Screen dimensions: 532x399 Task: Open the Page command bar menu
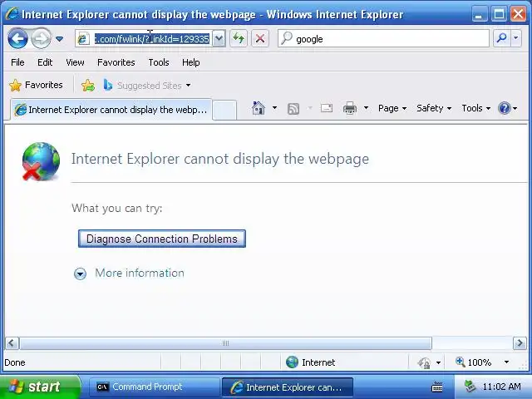coord(392,108)
